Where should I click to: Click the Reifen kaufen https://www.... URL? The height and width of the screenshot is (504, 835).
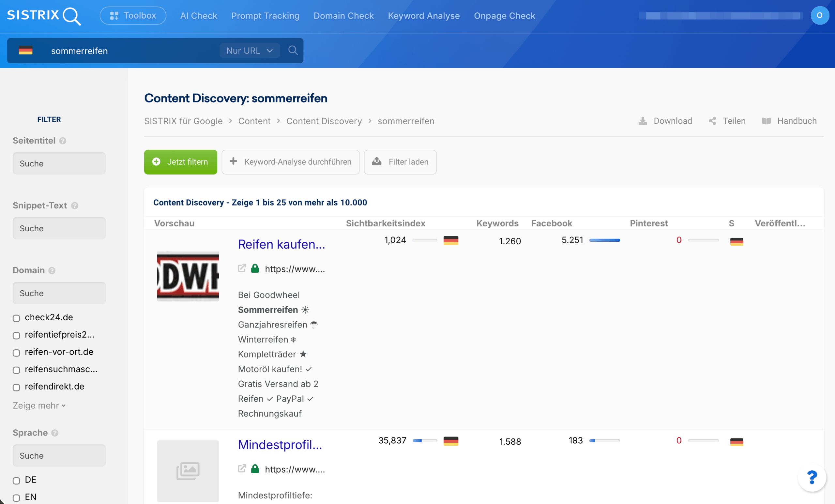click(x=295, y=269)
